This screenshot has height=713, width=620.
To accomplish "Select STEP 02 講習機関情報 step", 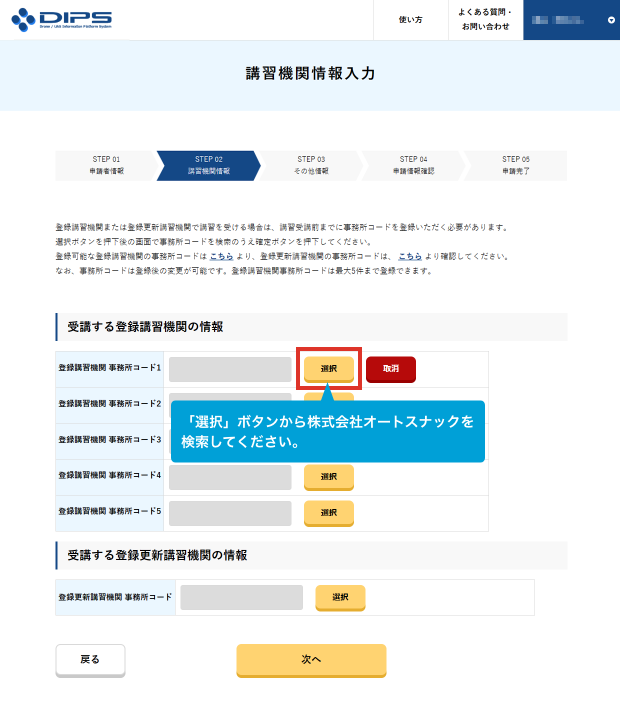I will tap(209, 166).
